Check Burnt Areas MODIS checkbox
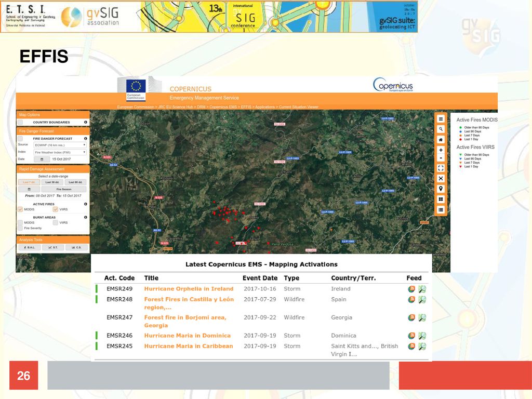Image resolution: width=532 pixels, height=399 pixels. click(x=20, y=222)
